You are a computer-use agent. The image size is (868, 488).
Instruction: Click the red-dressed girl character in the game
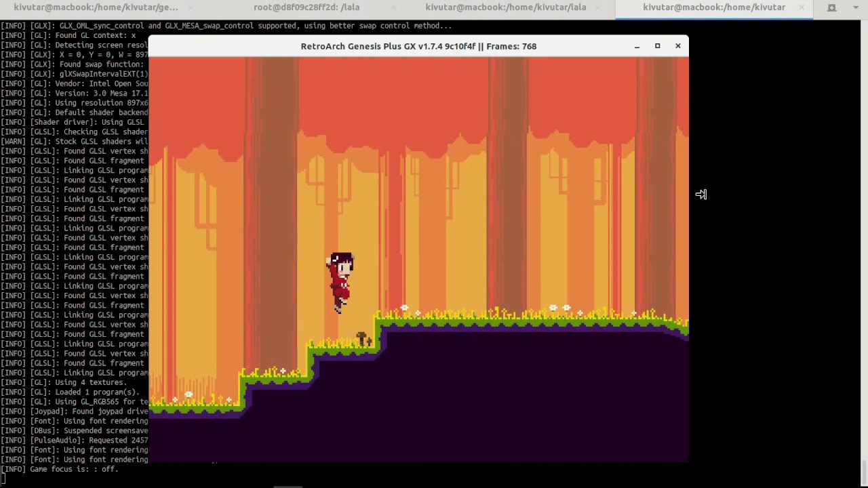point(340,283)
